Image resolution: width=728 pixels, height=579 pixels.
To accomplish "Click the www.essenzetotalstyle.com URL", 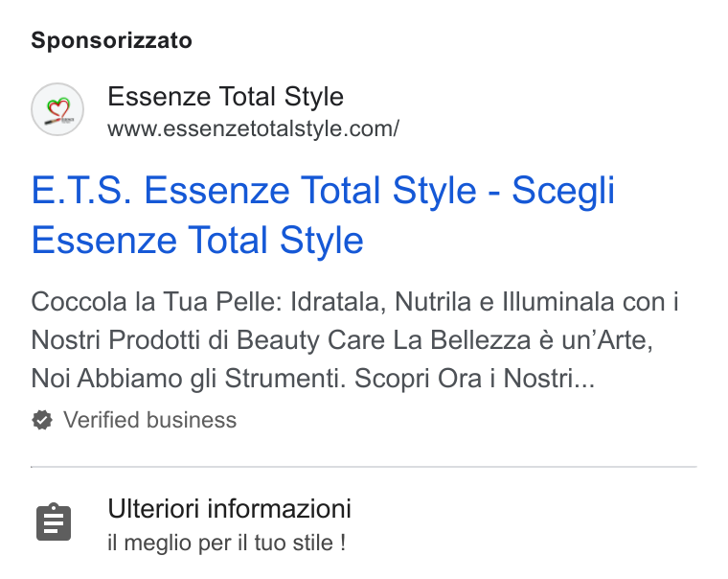I will (253, 128).
